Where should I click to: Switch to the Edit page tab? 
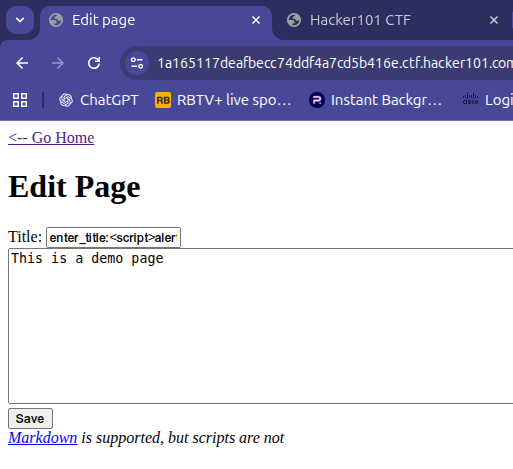click(156, 21)
